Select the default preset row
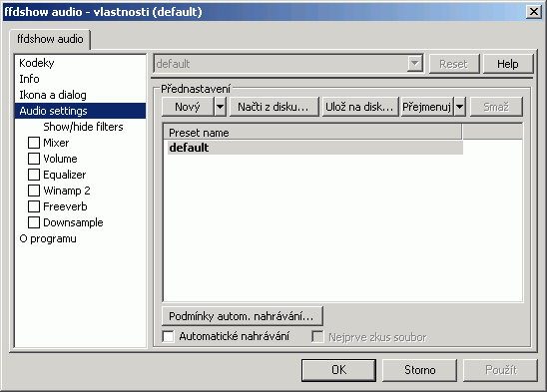 [315, 148]
